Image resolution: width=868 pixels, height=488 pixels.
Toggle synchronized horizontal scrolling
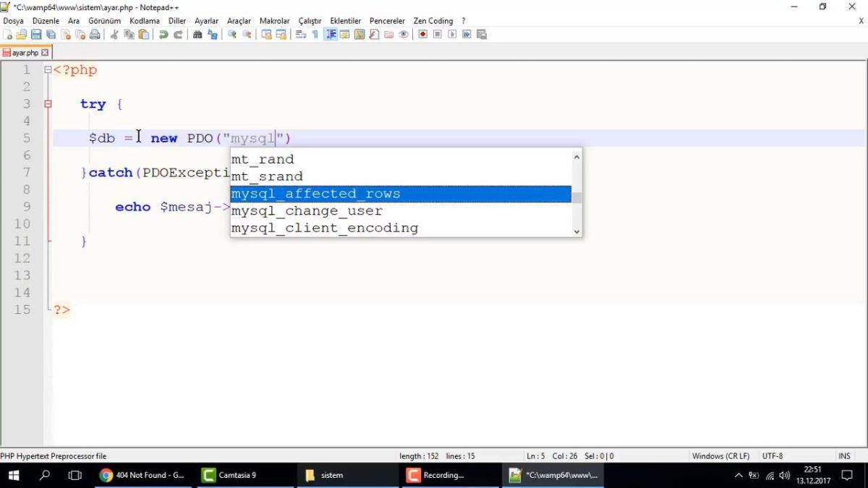click(x=281, y=34)
